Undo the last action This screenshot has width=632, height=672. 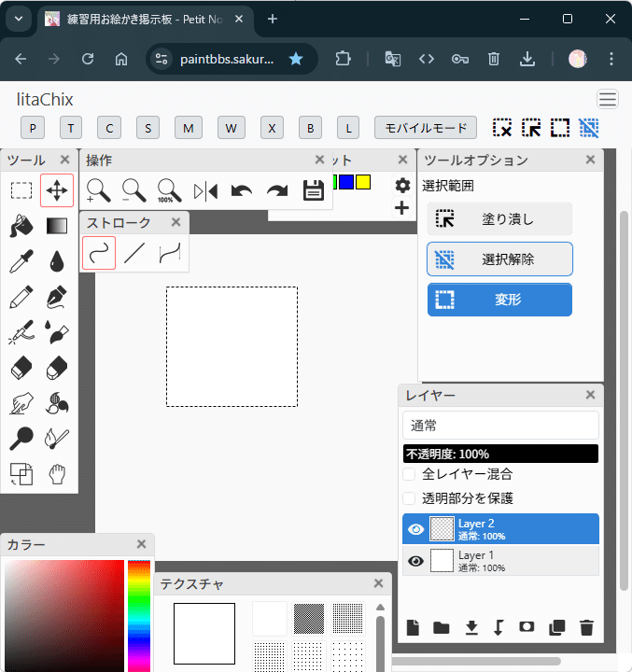[x=242, y=191]
